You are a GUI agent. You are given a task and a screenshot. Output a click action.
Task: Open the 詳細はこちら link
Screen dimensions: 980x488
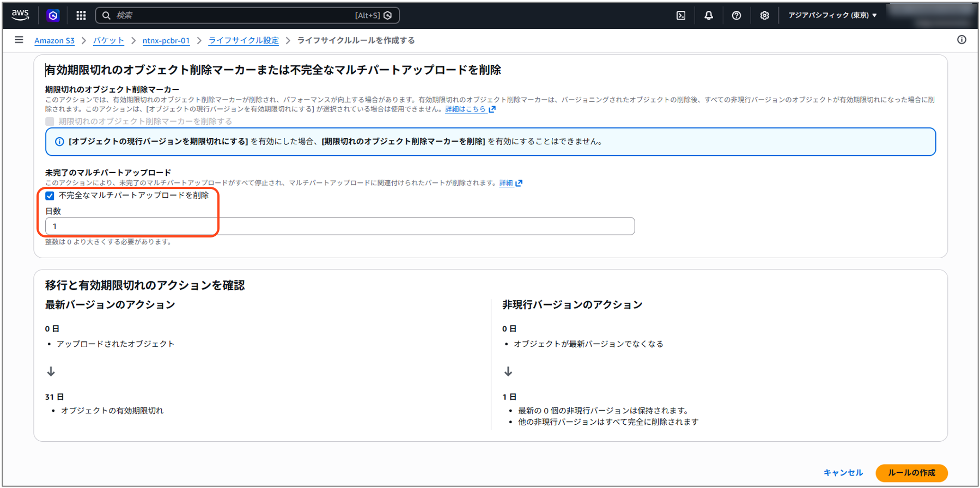coord(465,109)
